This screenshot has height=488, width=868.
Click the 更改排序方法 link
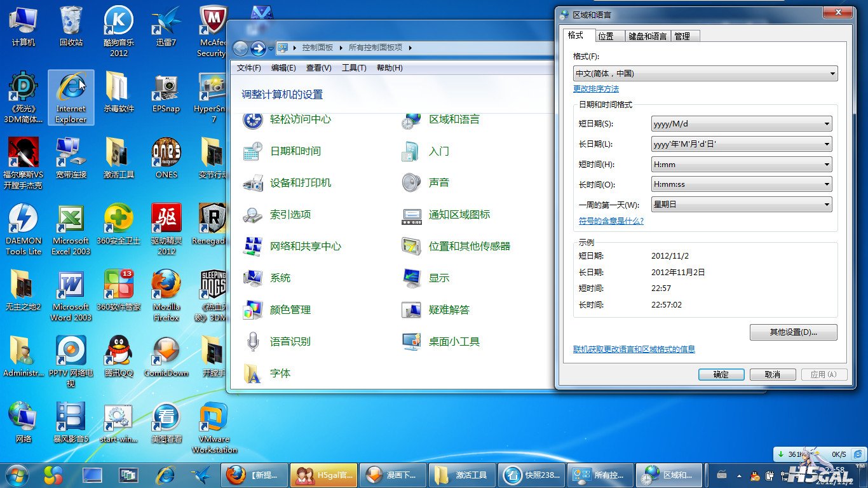tap(595, 89)
